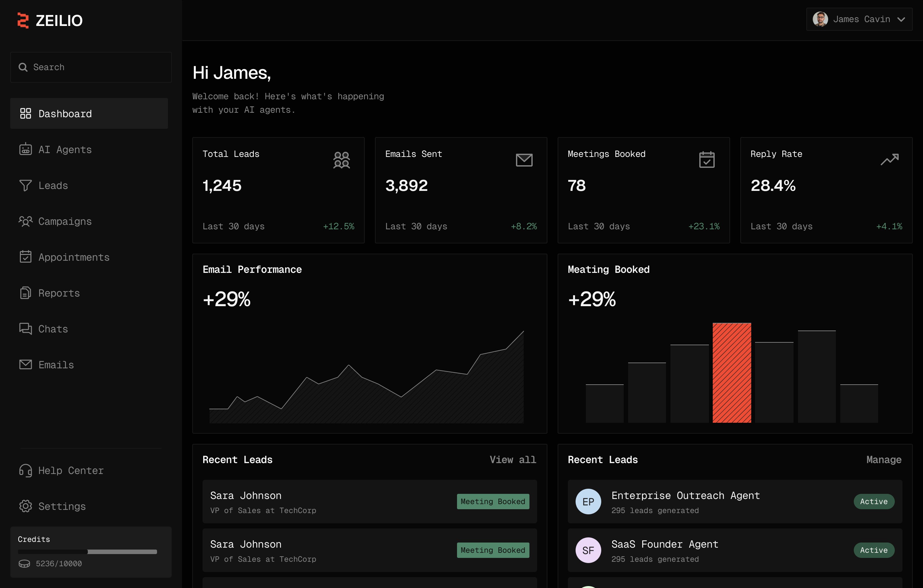Click the Meetings Booked calendar icon
923x588 pixels.
coord(706,160)
